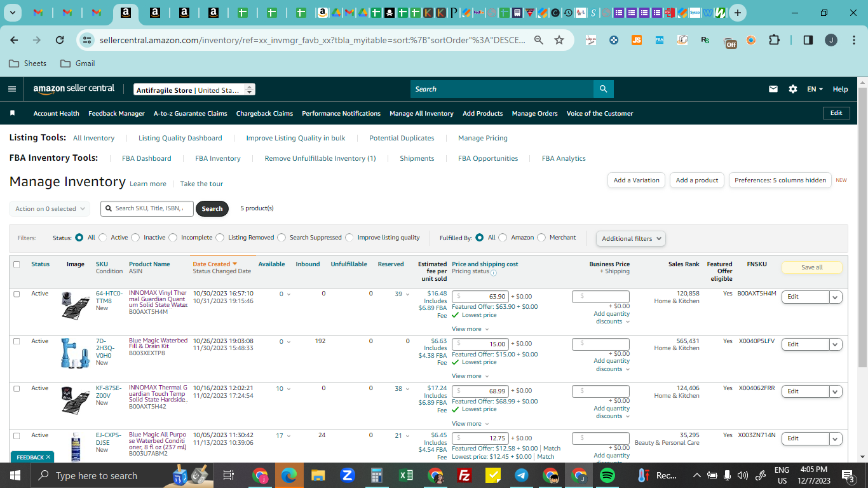Image resolution: width=868 pixels, height=488 pixels.
Task: Select the Inactive status filter
Action: point(135,238)
